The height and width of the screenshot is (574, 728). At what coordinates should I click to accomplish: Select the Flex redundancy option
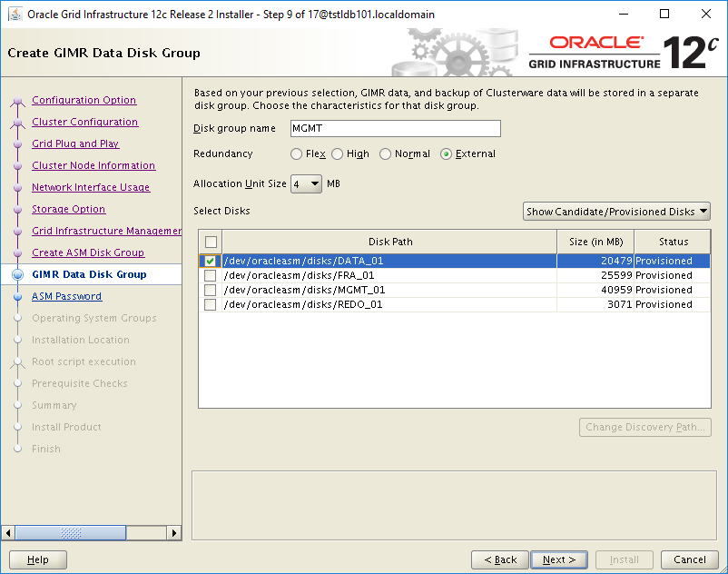pyautogui.click(x=296, y=153)
